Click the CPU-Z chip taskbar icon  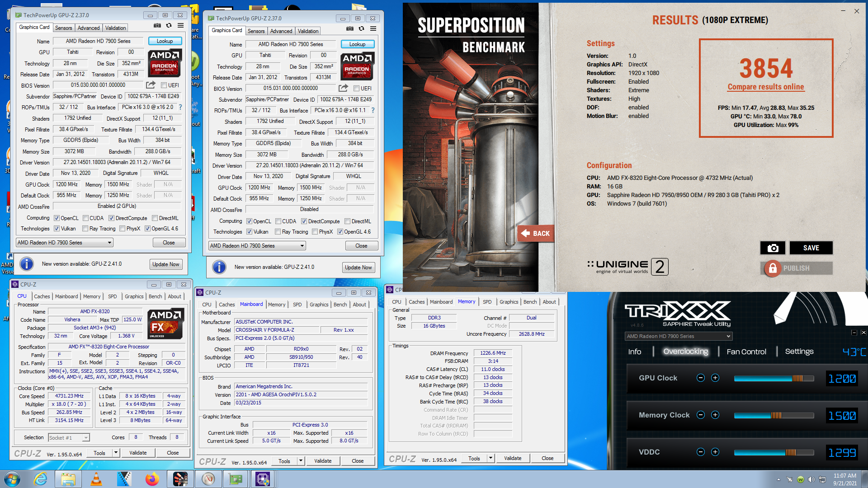click(263, 479)
